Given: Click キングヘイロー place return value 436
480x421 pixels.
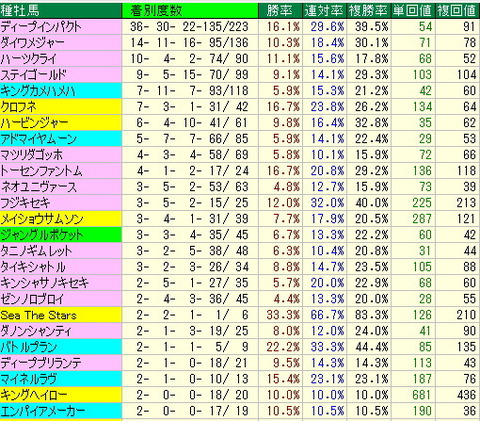Looking at the screenshot, I should point(466,395).
